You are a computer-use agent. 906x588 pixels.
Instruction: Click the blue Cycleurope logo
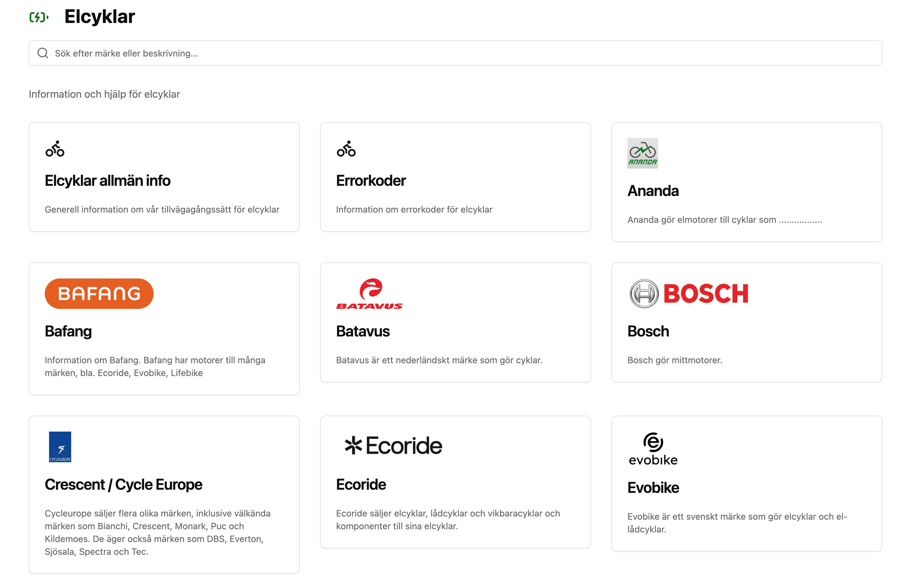tap(60, 447)
